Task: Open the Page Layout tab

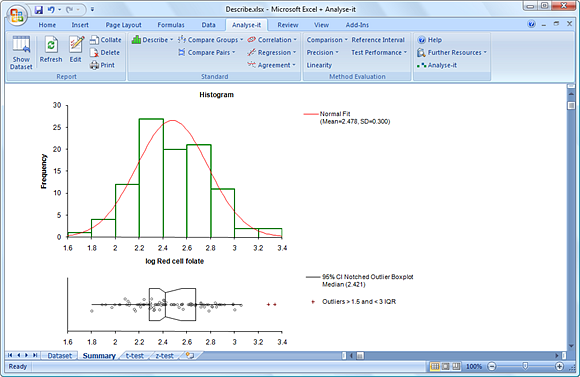Action: 124,25
